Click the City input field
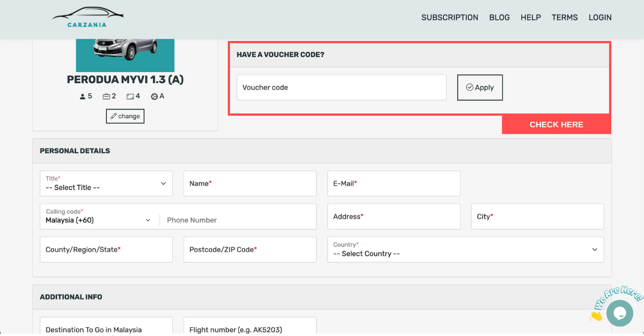The width and height of the screenshot is (644, 336). coord(537,216)
